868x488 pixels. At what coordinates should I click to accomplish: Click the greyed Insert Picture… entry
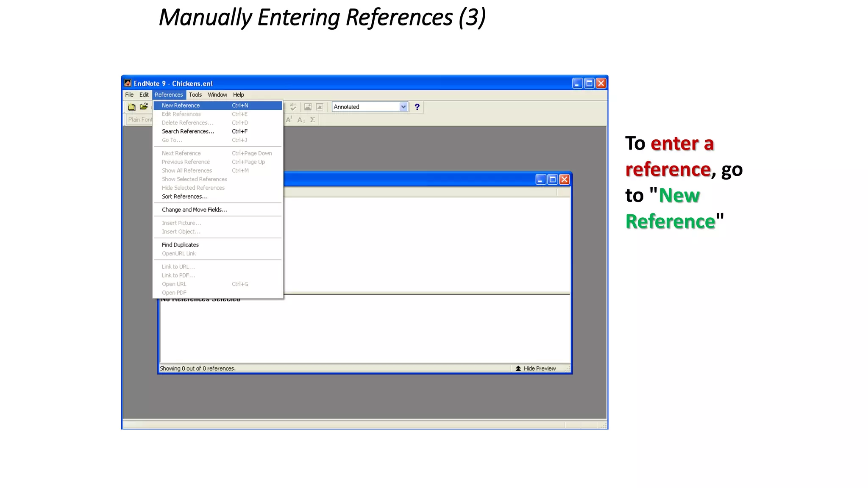(218, 223)
